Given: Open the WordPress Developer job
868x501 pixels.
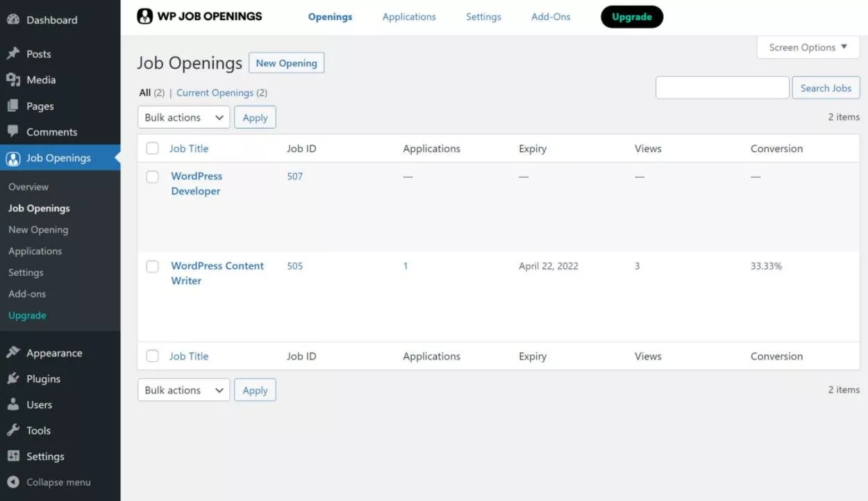Looking at the screenshot, I should 197,183.
